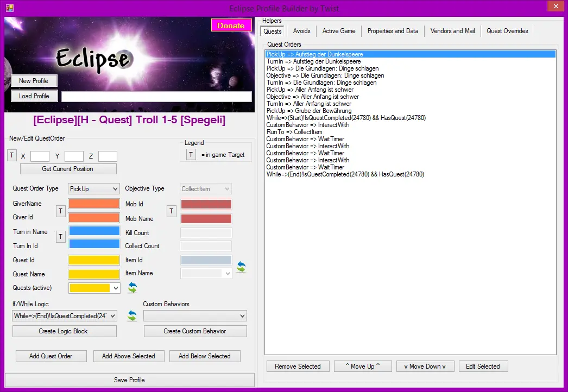Click the T target button for GiverName
The width and height of the screenshot is (568, 392).
point(61,211)
